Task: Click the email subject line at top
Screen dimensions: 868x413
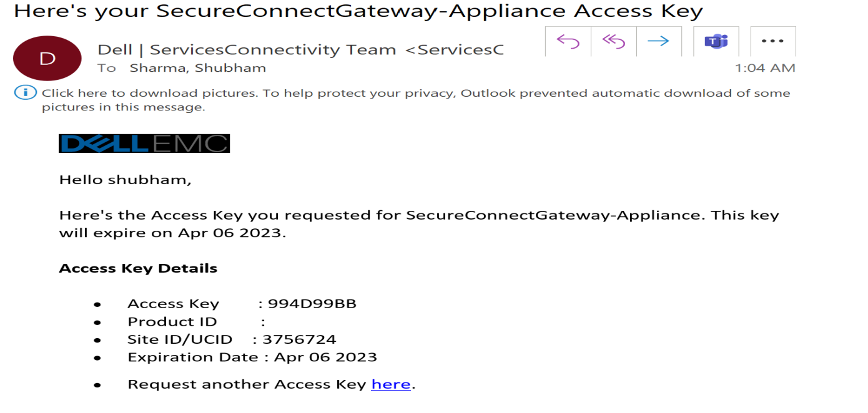Action: click(358, 11)
